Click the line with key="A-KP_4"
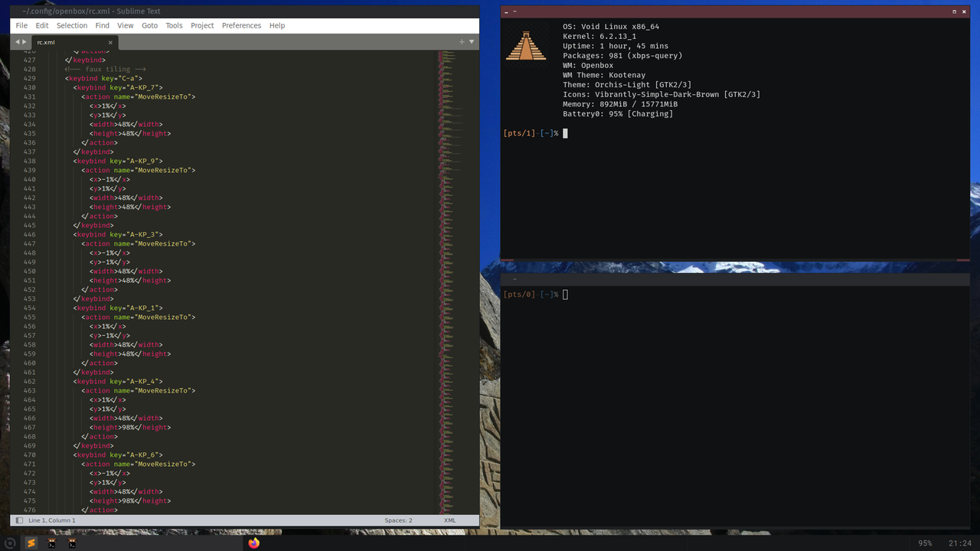The width and height of the screenshot is (980, 551). (x=118, y=381)
